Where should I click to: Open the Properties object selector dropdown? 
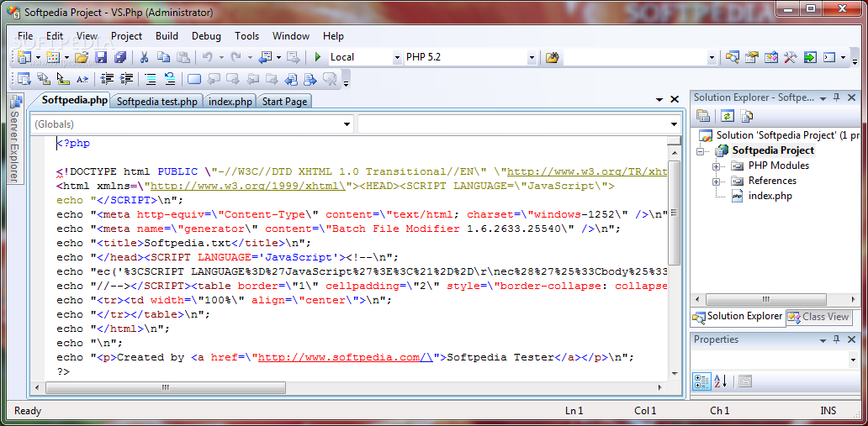853,360
